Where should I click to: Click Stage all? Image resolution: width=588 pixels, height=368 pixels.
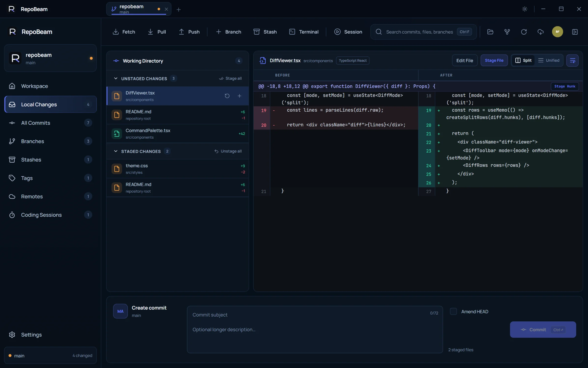coord(230,79)
